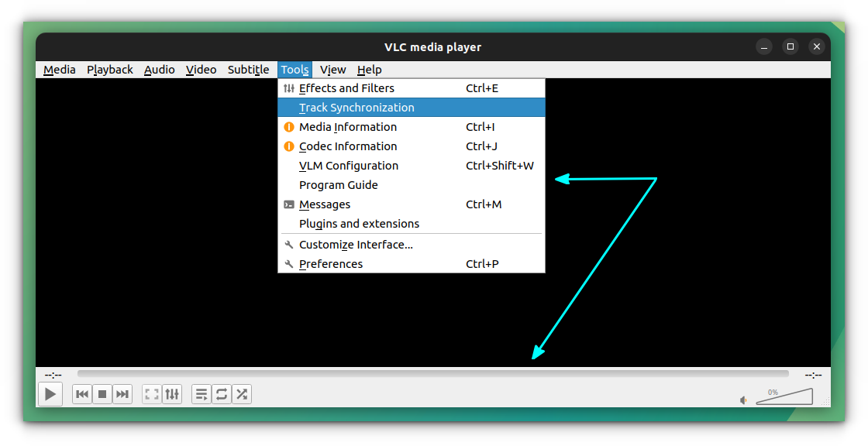This screenshot has height=446, width=868.
Task: Click the orange Media Information icon
Action: [289, 127]
